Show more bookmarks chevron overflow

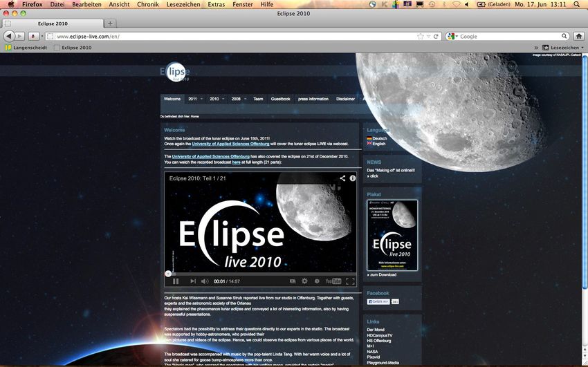(536, 48)
